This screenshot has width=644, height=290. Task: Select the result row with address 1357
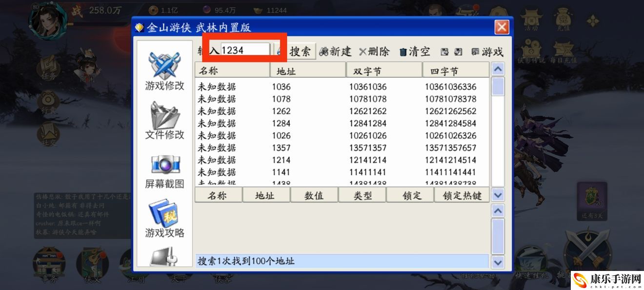coord(342,148)
